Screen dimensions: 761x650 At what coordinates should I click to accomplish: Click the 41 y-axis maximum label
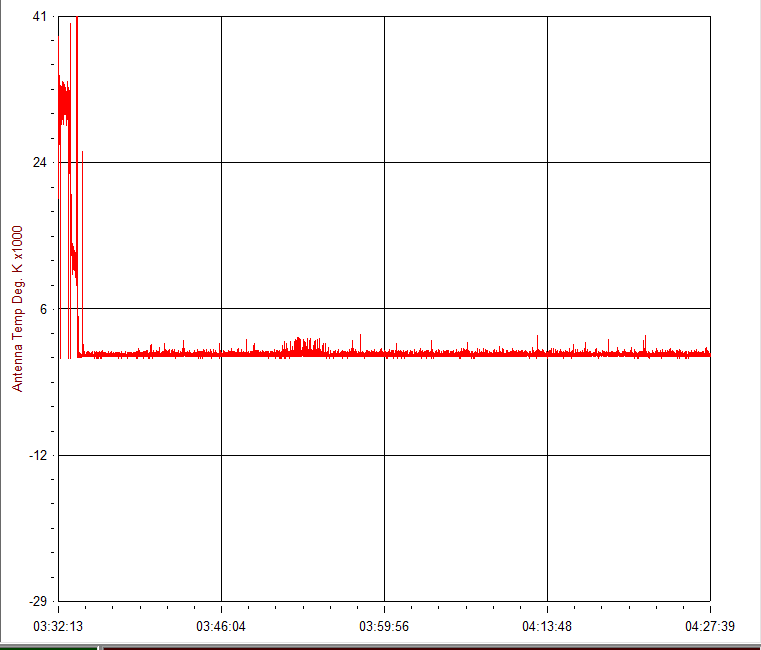coord(40,17)
